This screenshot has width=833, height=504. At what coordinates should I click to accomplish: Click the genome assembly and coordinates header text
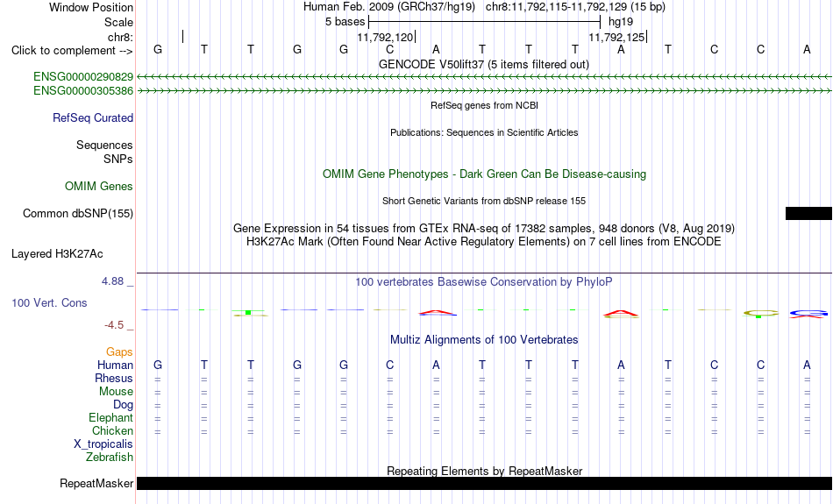click(484, 7)
